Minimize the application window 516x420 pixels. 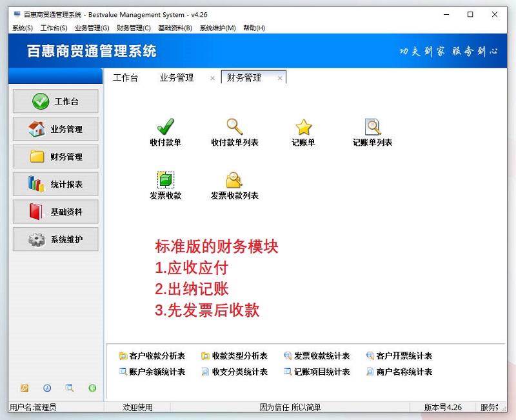click(446, 14)
